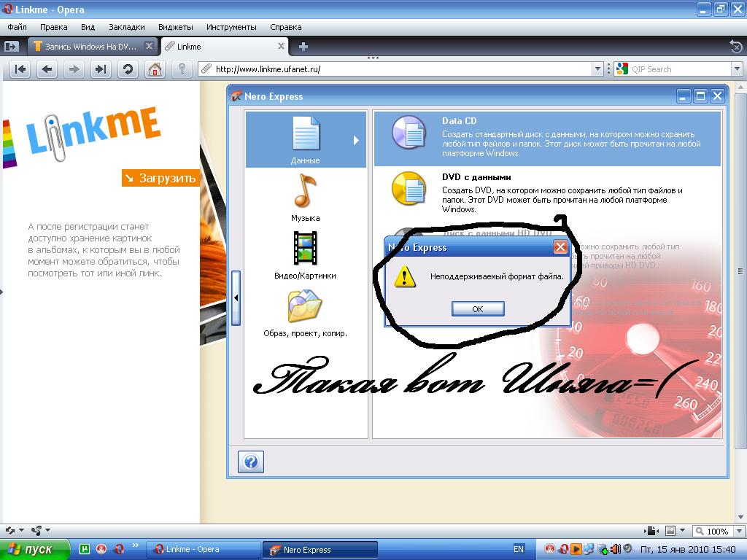
Task: Open the Файл menu
Action: [18, 27]
